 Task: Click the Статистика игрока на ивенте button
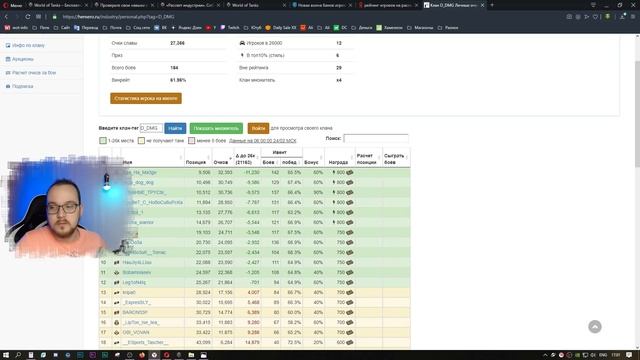point(146,98)
